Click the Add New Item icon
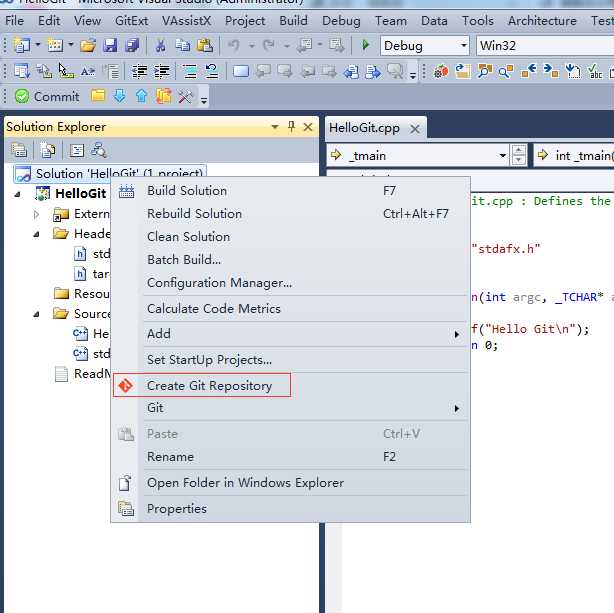The image size is (614, 613). [x=55, y=46]
